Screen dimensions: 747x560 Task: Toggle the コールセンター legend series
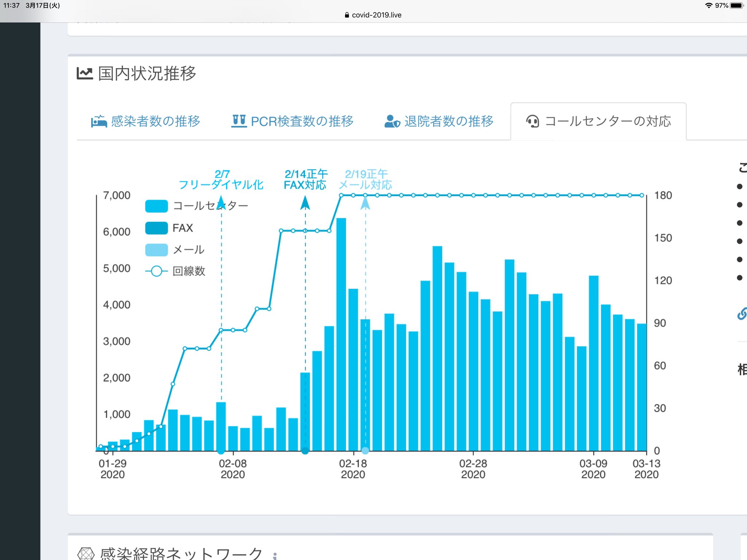[196, 206]
